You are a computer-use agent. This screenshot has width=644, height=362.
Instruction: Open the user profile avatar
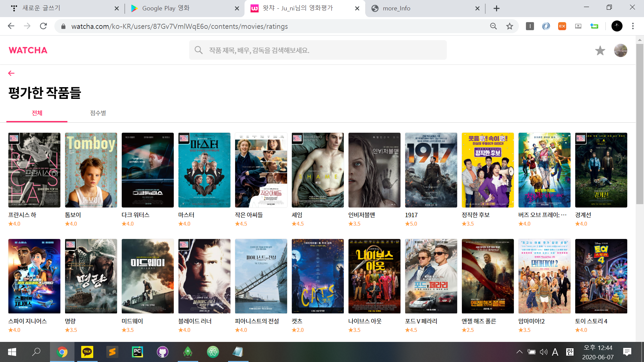(620, 51)
